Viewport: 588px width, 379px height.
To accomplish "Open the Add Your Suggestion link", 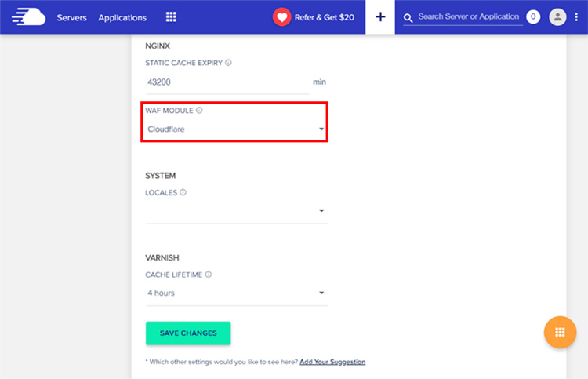I will 332,362.
